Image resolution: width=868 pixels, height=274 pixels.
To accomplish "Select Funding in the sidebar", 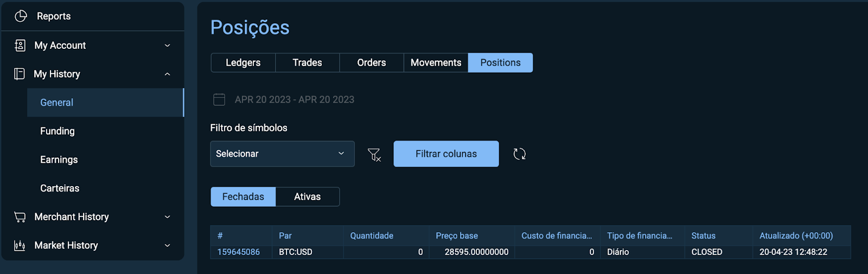I will (58, 131).
